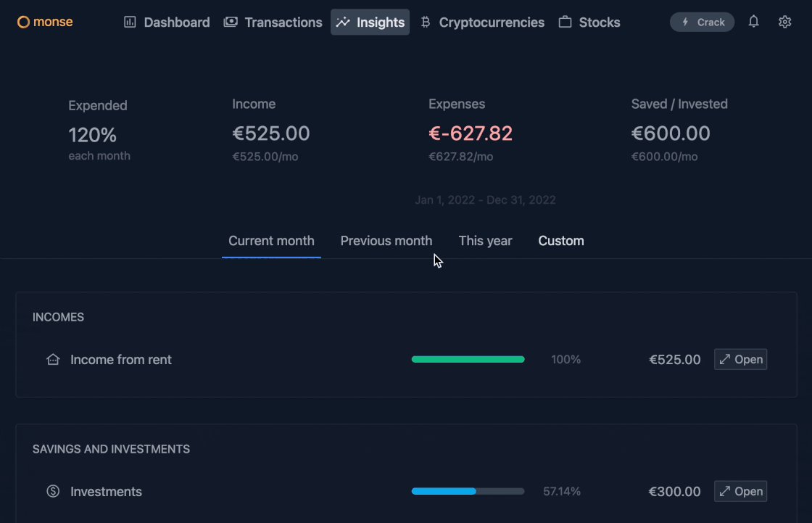Open notifications bell icon
Viewport: 812px width, 523px height.
click(x=754, y=22)
